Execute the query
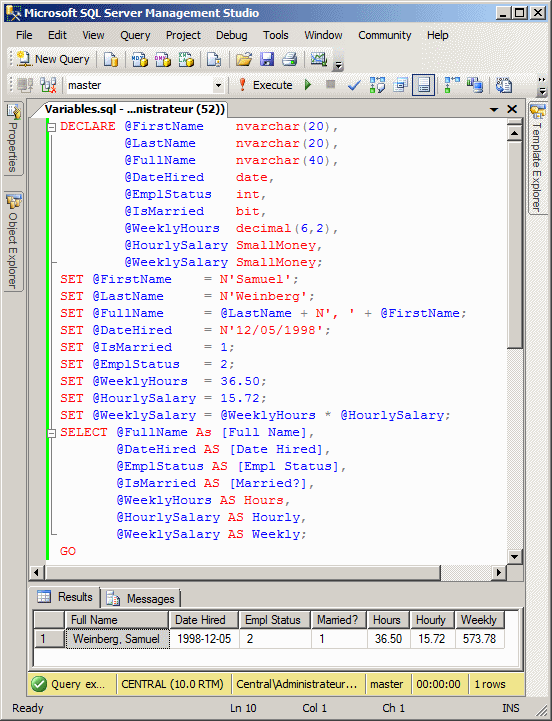 [x=265, y=85]
